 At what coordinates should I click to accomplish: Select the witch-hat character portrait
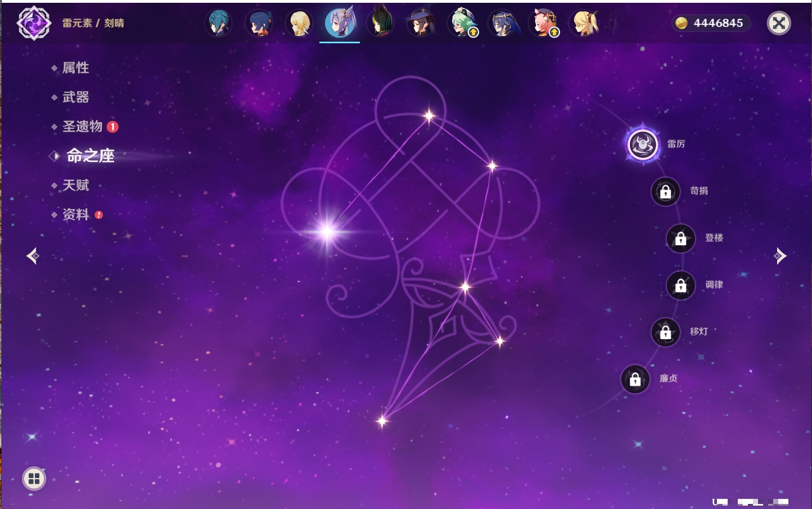(421, 24)
